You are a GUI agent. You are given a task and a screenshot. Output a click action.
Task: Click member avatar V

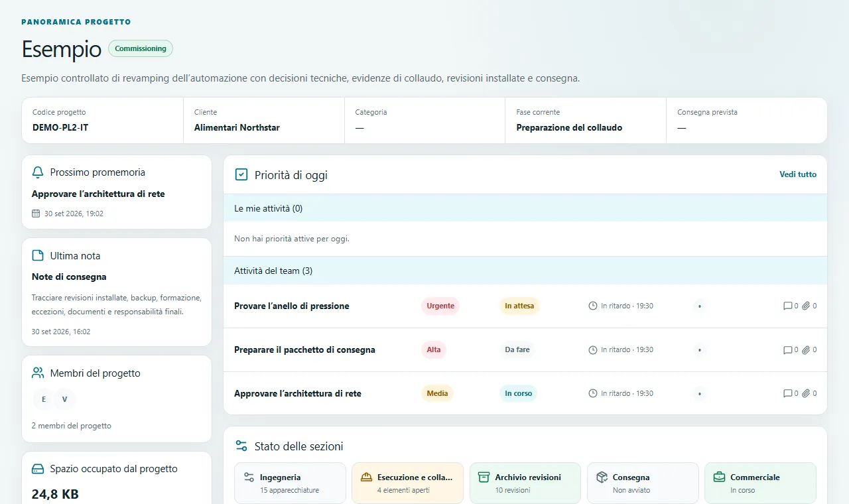point(65,399)
